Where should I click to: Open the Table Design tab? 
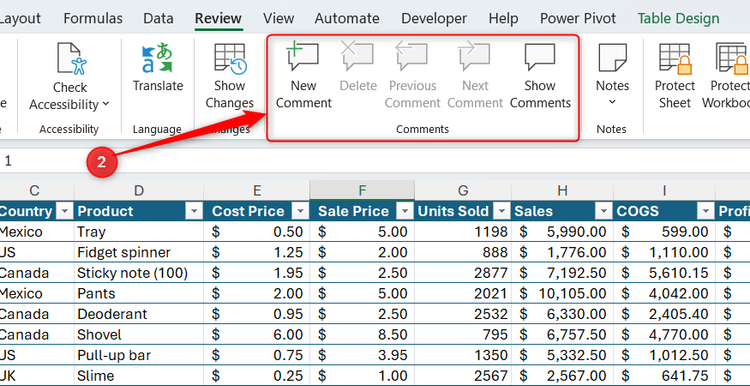coord(678,19)
